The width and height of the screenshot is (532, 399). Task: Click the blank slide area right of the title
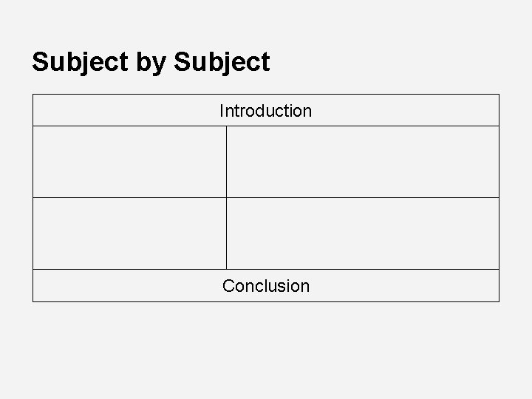tap(399, 62)
